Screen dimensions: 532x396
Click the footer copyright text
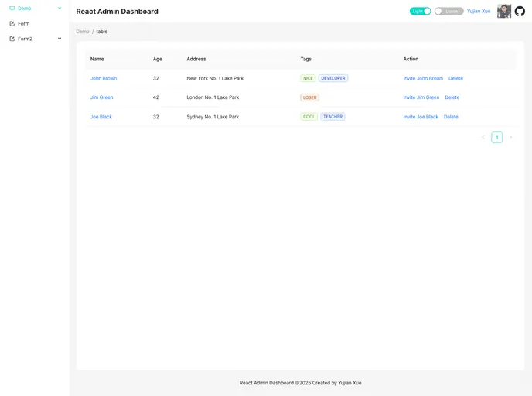(300, 383)
